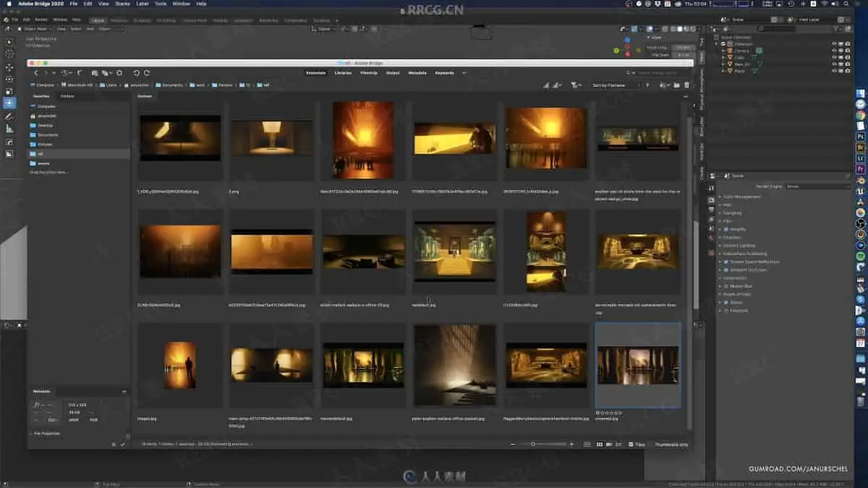868x488 pixels.
Task: Toggle the Ambient Occlusion checkbox
Action: click(x=726, y=270)
